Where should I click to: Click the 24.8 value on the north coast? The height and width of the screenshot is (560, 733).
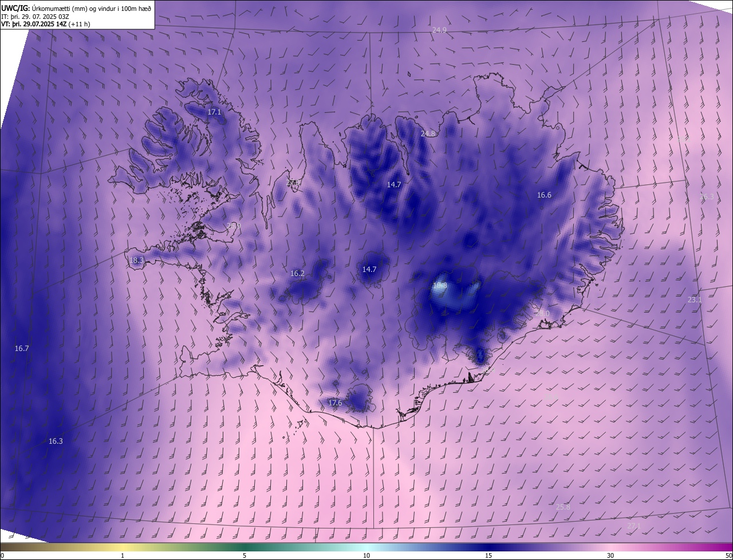point(428,133)
